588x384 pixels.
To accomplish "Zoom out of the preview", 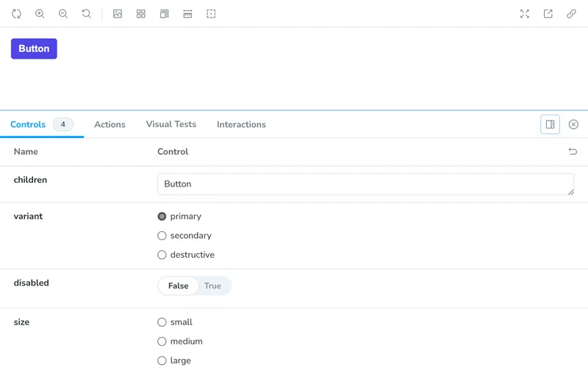I will [63, 14].
